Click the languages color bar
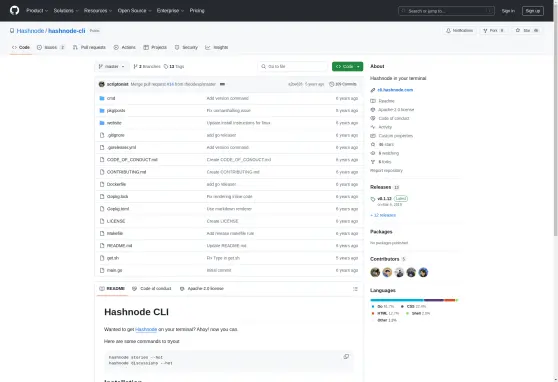The height and width of the screenshot is (382, 558). 414,300
